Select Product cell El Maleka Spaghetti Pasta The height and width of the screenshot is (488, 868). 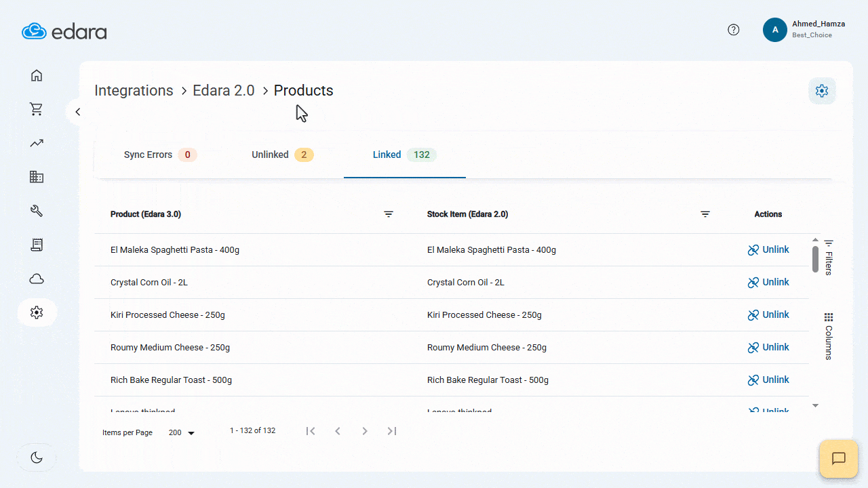pyautogui.click(x=175, y=250)
